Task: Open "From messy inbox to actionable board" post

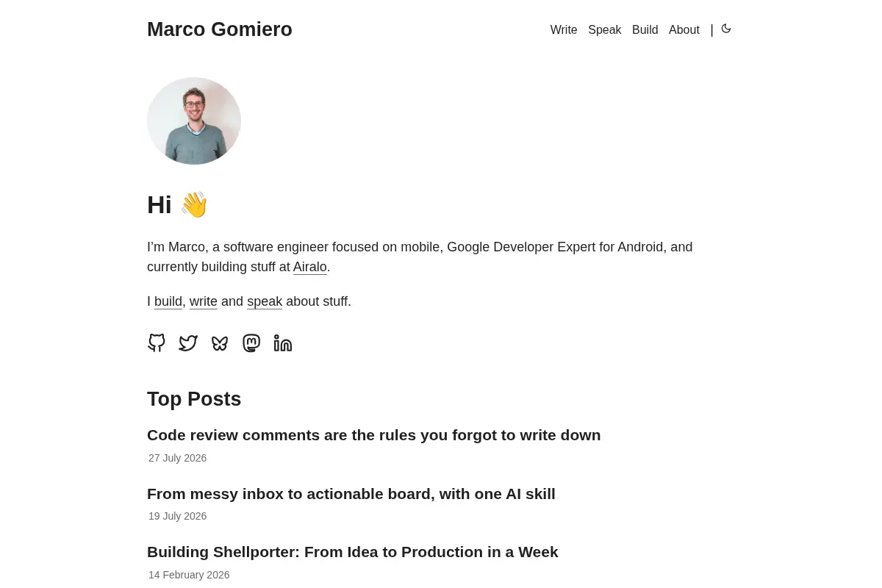Action: 351,494
